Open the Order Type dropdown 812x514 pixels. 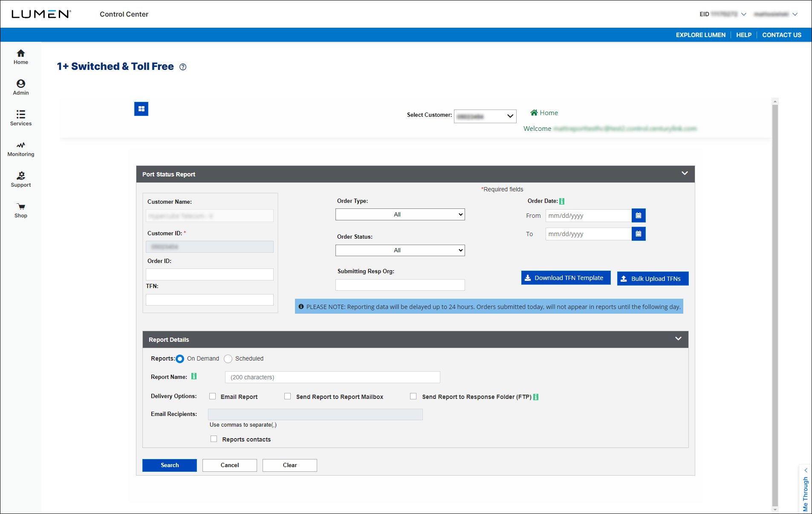pos(400,214)
